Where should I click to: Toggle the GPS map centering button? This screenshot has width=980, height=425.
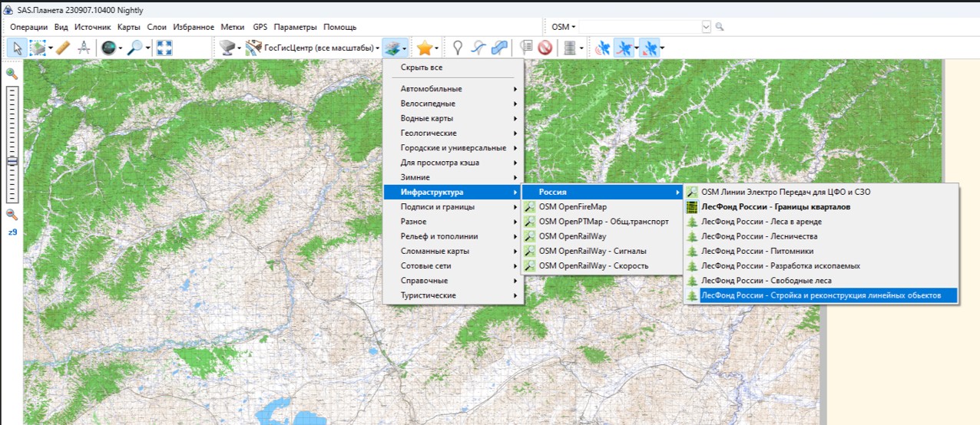(x=649, y=48)
